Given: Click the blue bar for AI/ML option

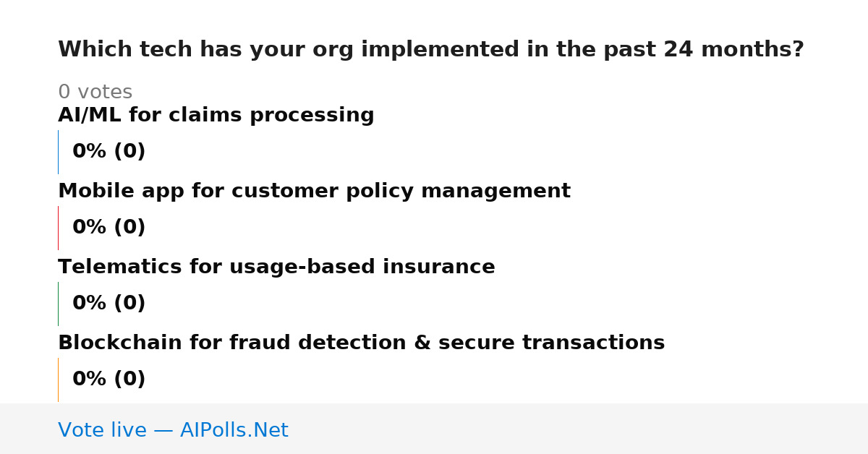Looking at the screenshot, I should tap(58, 152).
